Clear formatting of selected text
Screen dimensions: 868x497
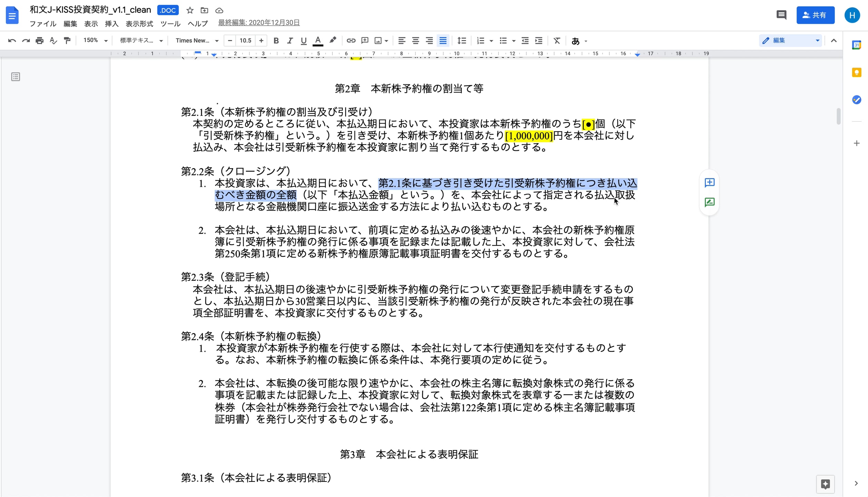557,40
